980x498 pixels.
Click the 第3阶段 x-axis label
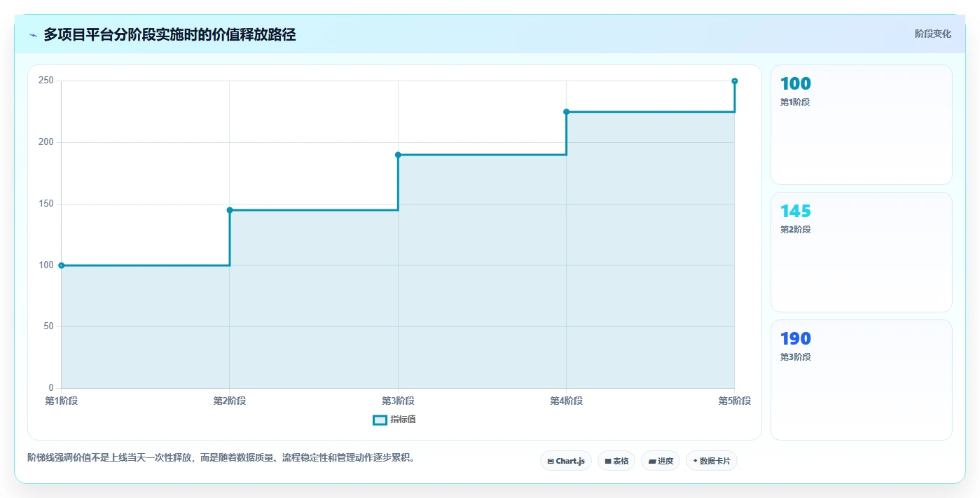pos(398,401)
